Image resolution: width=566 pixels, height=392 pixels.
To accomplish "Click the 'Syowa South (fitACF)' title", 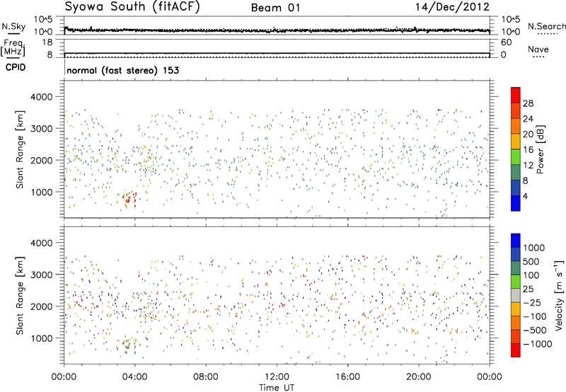I will tap(132, 7).
